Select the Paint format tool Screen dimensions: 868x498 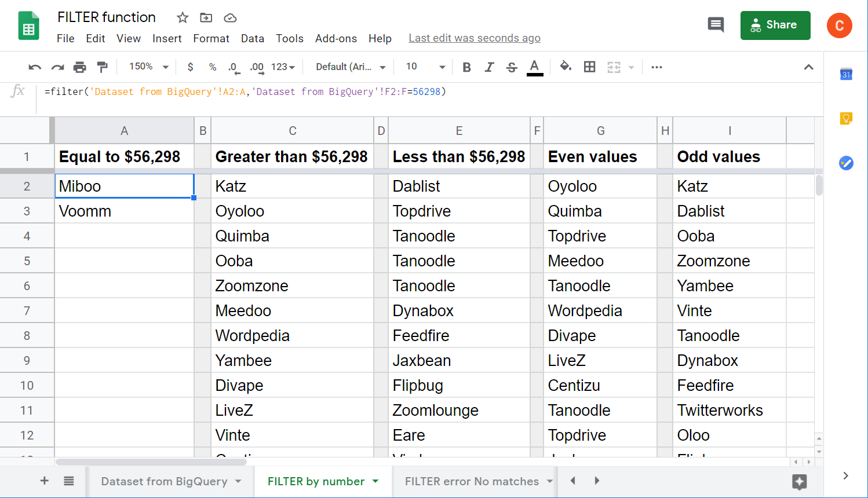point(103,67)
